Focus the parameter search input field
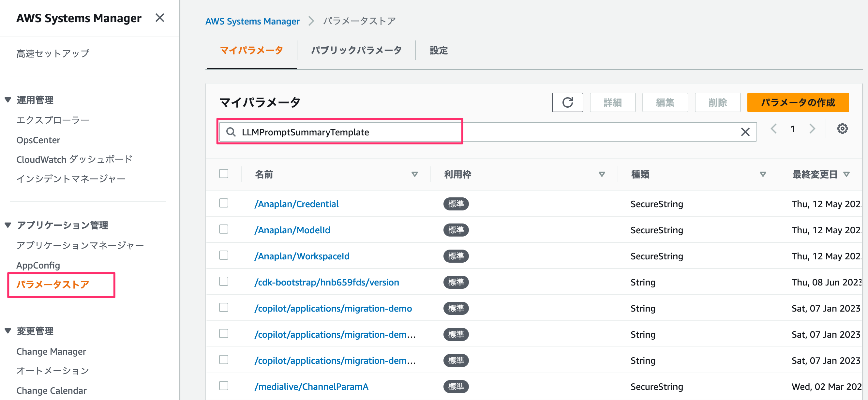Image resolution: width=868 pixels, height=400 pixels. click(487, 132)
